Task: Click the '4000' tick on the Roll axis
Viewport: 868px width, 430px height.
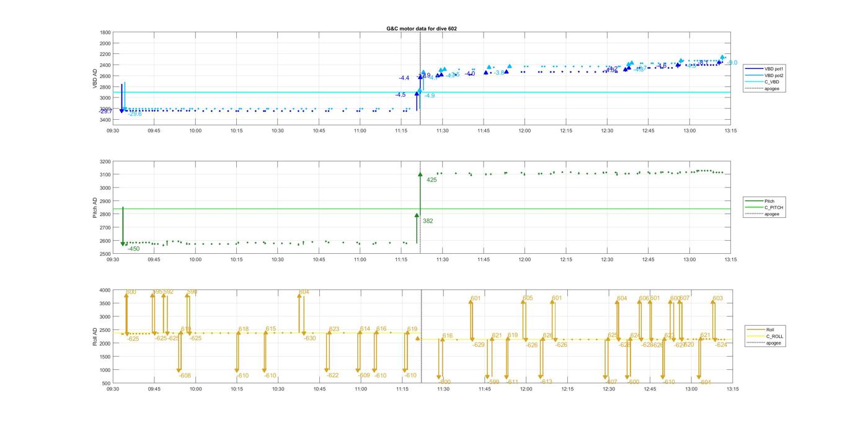Action: [x=105, y=290]
